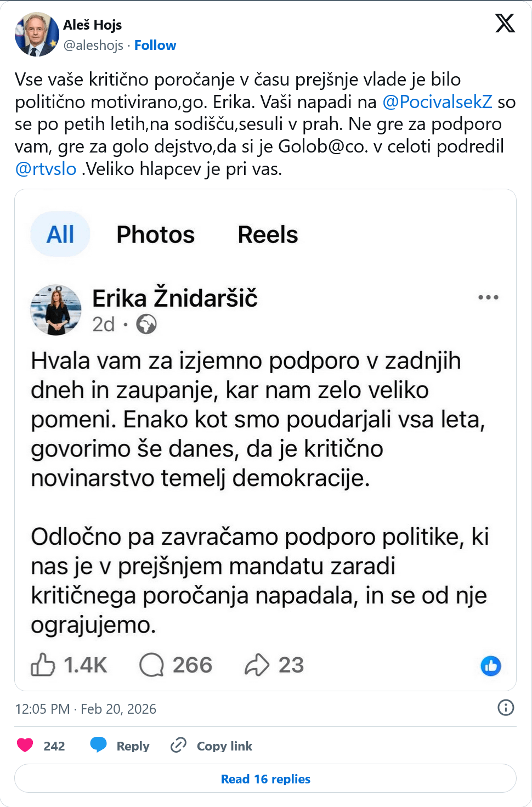This screenshot has width=532, height=807.
Task: Open the three-dot post options menu
Action: pyautogui.click(x=488, y=297)
